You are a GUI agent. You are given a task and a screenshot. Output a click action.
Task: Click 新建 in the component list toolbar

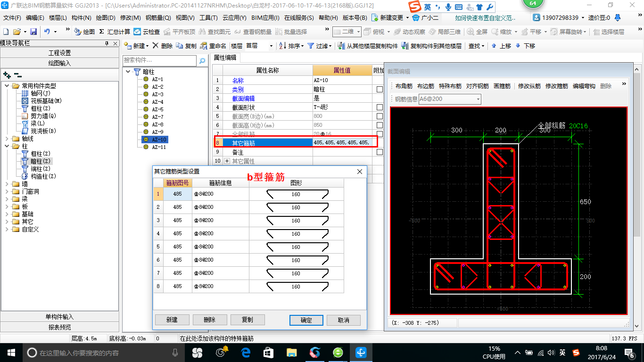pos(136,46)
